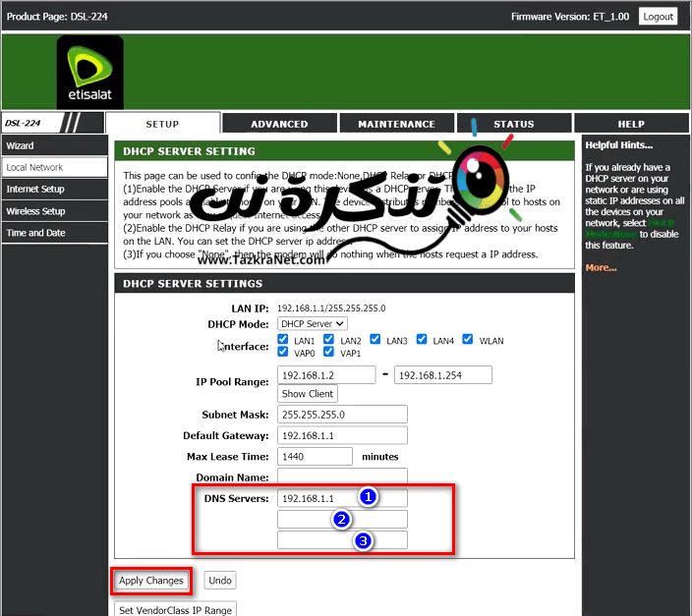Click the Max Lease Time field

tap(315, 456)
